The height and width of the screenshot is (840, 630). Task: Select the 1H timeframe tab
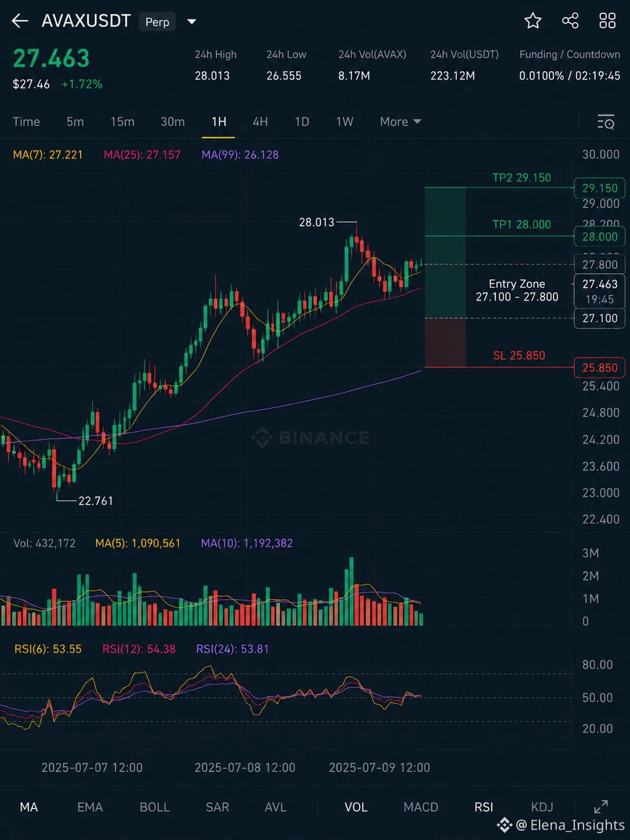[219, 122]
